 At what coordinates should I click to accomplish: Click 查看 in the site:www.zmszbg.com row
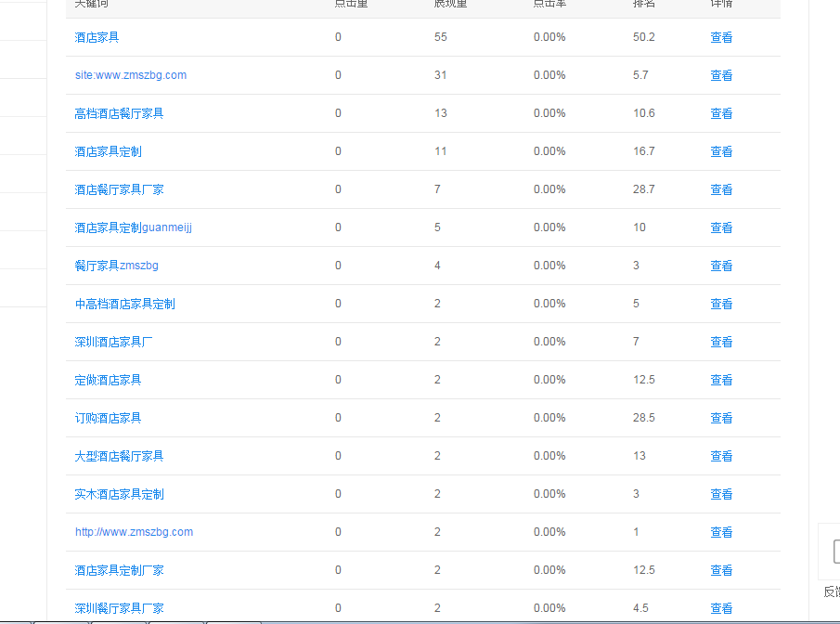click(x=721, y=75)
